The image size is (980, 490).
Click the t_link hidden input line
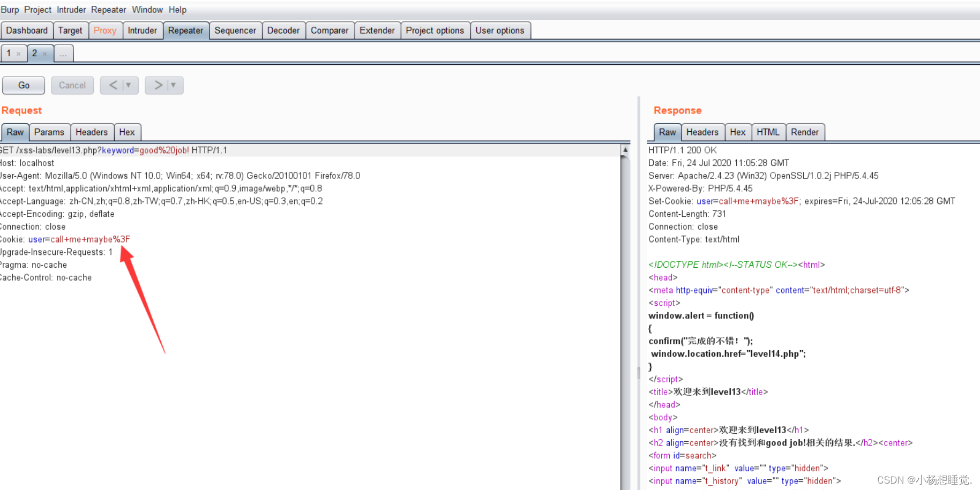[738, 469]
